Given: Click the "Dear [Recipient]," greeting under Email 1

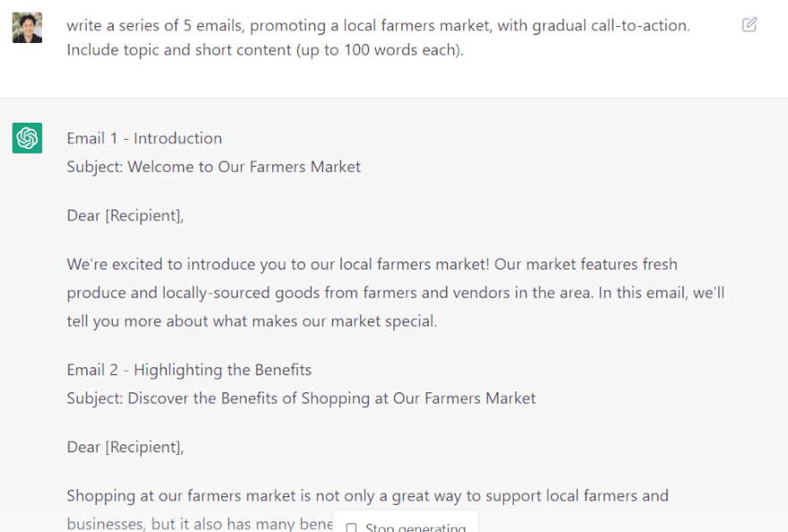Looking at the screenshot, I should click(x=125, y=215).
